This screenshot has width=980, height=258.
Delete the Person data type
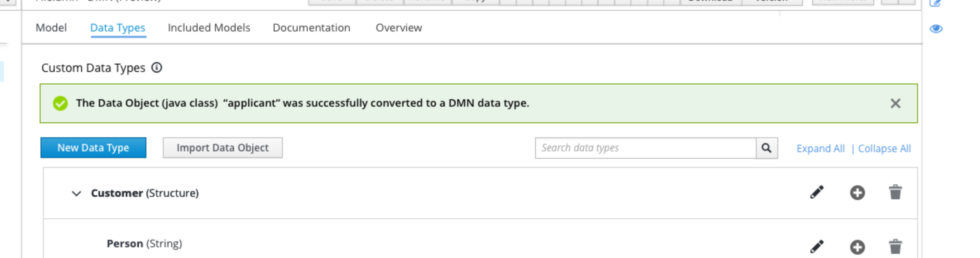pos(895,247)
